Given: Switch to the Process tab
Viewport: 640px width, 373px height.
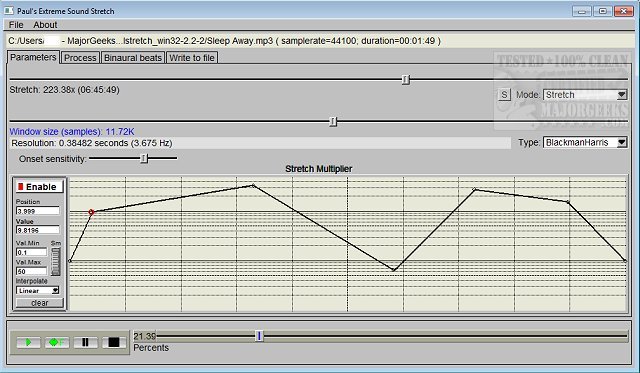Looking at the screenshot, I should click(80, 58).
